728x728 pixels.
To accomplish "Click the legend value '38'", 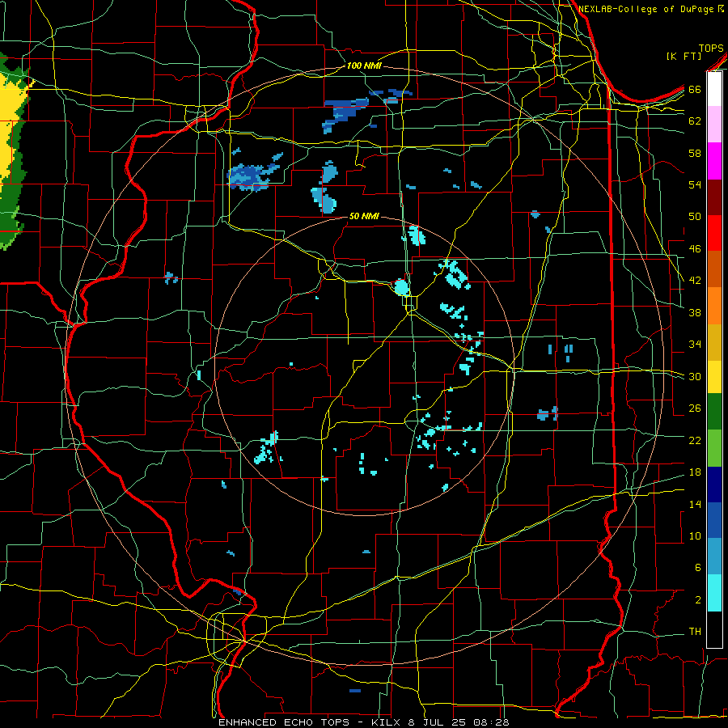I will (695, 312).
